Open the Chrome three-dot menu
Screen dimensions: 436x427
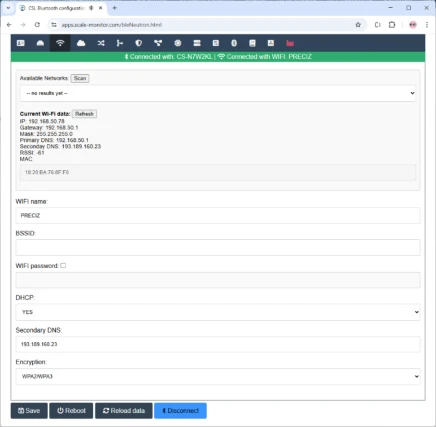427,25
